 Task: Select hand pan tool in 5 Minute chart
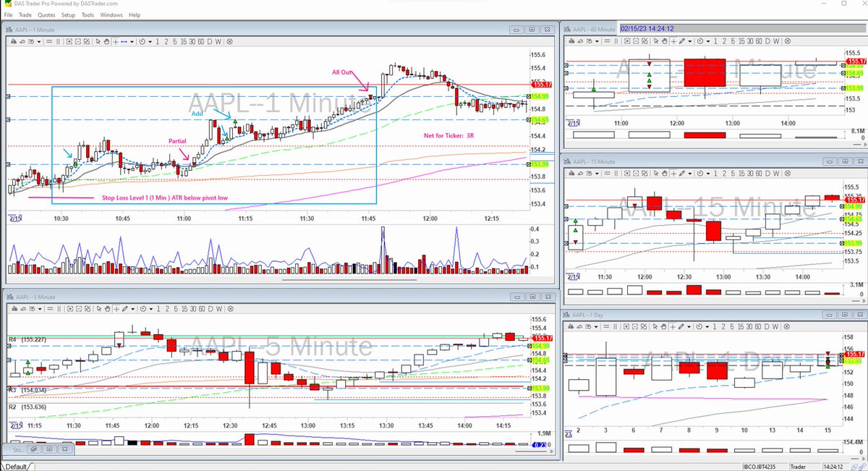pos(107,309)
